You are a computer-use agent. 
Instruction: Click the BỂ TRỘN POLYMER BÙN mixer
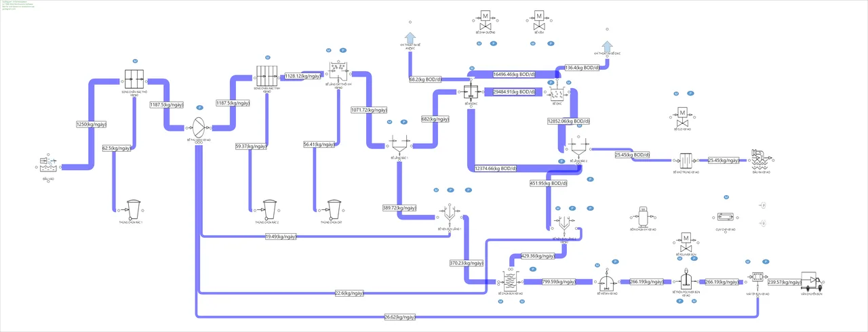point(685,280)
